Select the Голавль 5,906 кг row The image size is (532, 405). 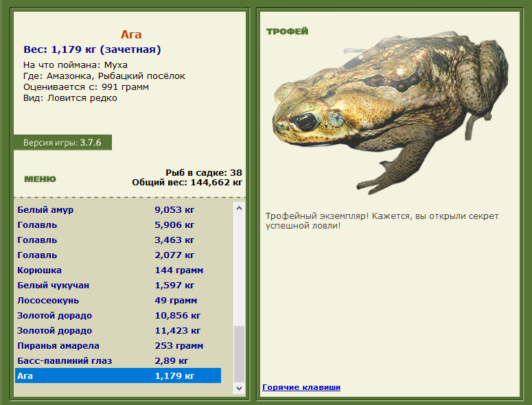[118, 225]
